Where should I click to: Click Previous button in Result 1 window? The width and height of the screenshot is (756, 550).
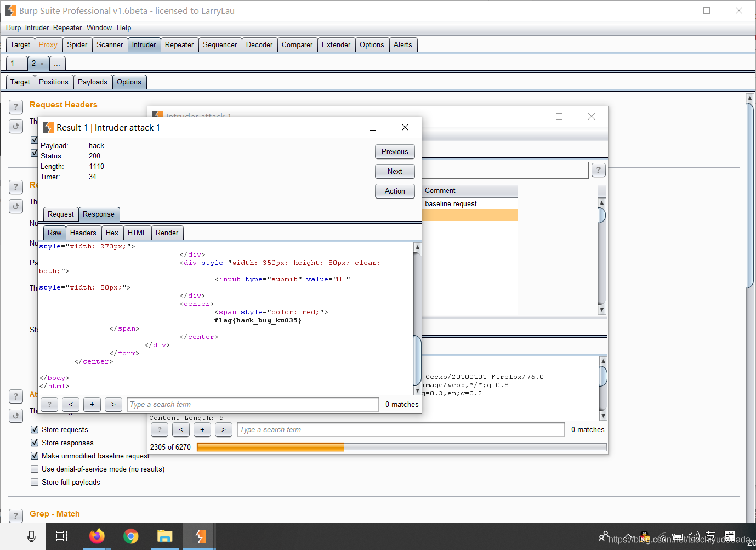point(395,151)
